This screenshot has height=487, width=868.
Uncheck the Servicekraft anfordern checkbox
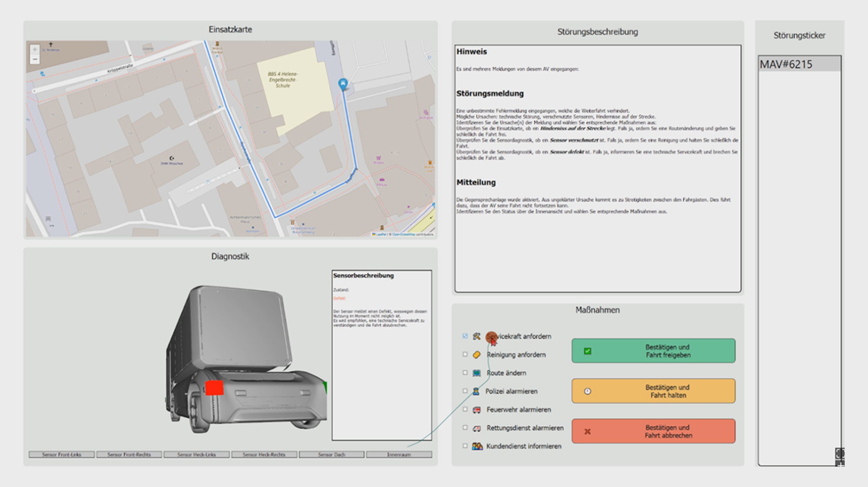click(465, 336)
